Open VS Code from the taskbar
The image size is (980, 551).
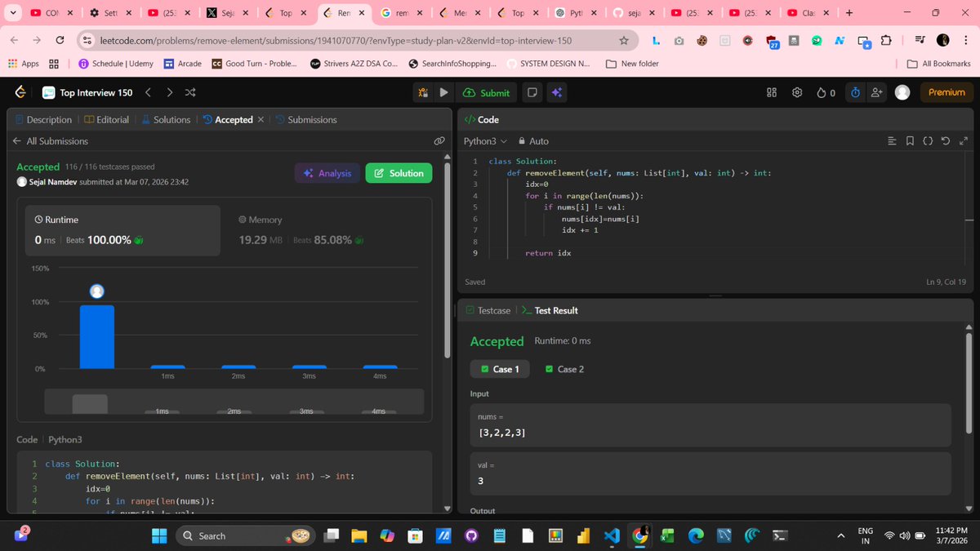coord(612,535)
